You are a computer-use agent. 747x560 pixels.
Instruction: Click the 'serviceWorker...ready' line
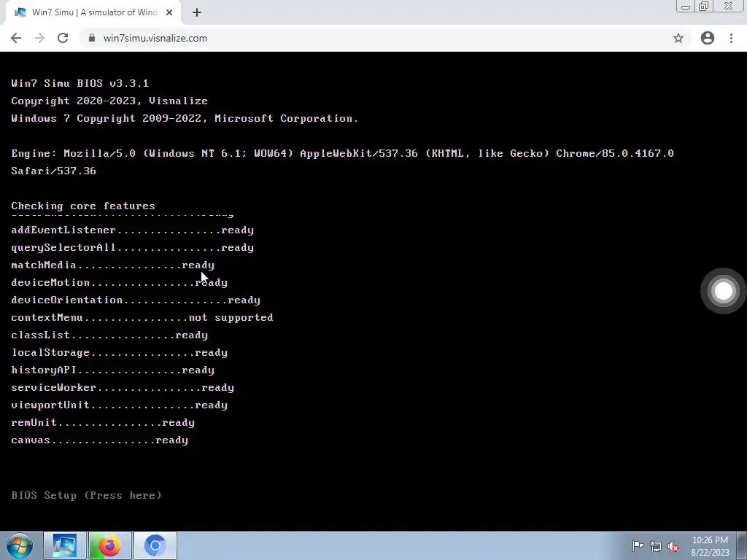point(123,388)
